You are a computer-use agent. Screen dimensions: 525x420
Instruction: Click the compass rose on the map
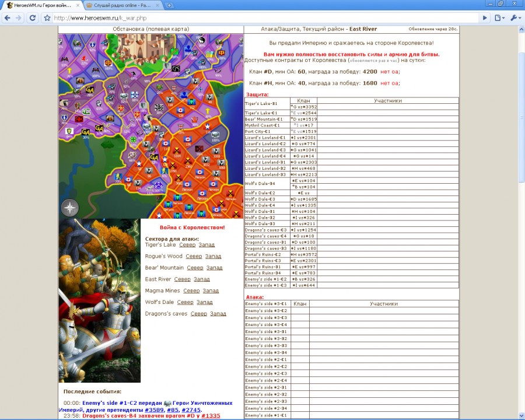(x=69, y=208)
